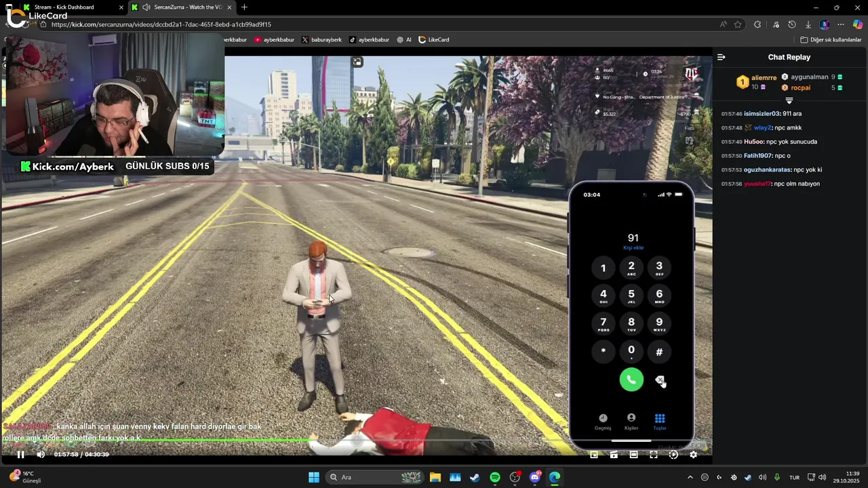Screen dimensions: 868x488
Task: Click the green microphone tray icon
Action: (x=777, y=477)
